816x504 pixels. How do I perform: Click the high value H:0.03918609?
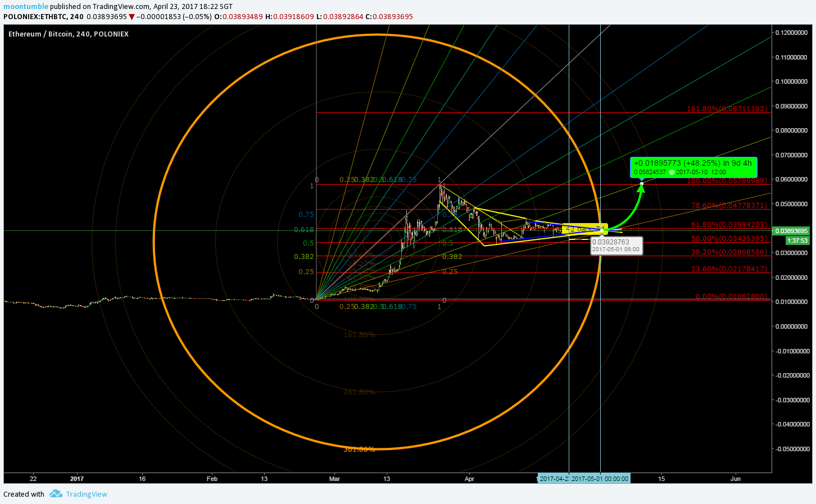(x=289, y=17)
